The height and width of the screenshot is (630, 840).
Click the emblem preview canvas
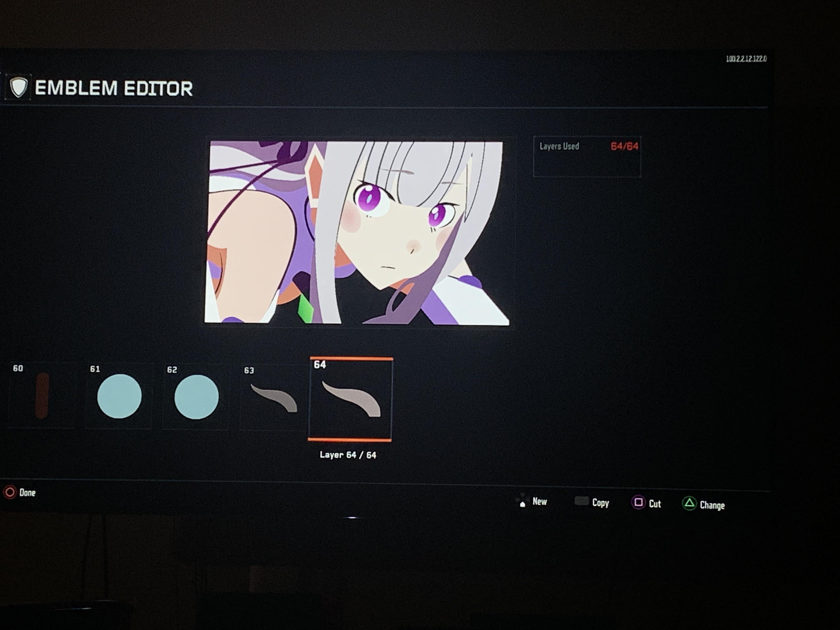(x=359, y=232)
